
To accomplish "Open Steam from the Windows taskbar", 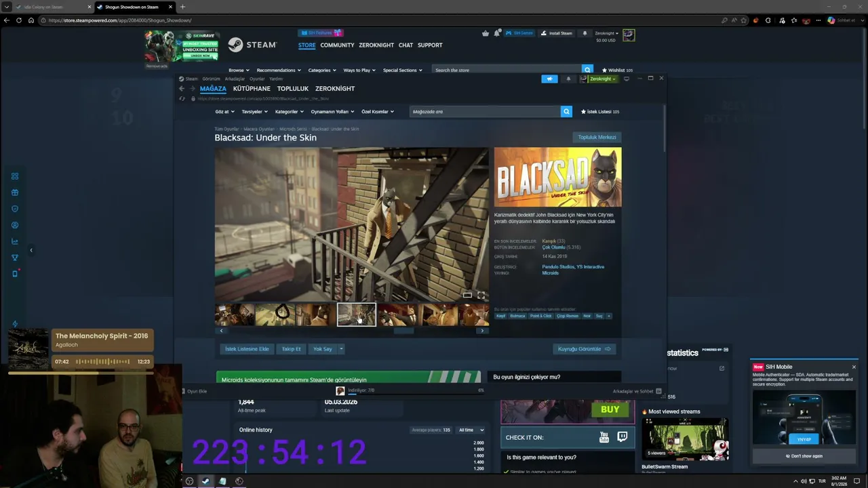I will (205, 481).
